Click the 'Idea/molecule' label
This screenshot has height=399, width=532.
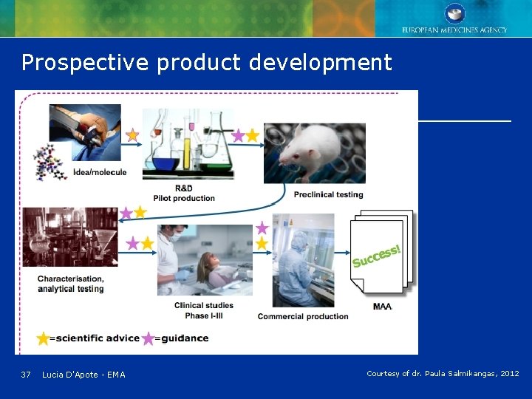(100, 172)
